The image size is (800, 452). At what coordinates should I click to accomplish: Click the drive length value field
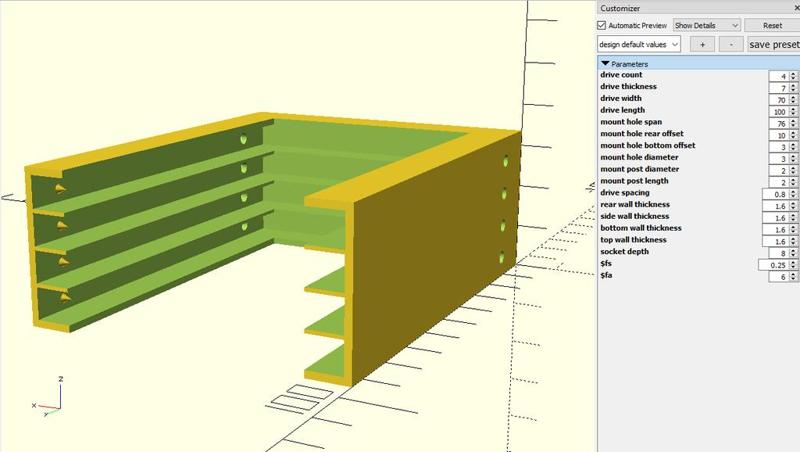coord(779,111)
